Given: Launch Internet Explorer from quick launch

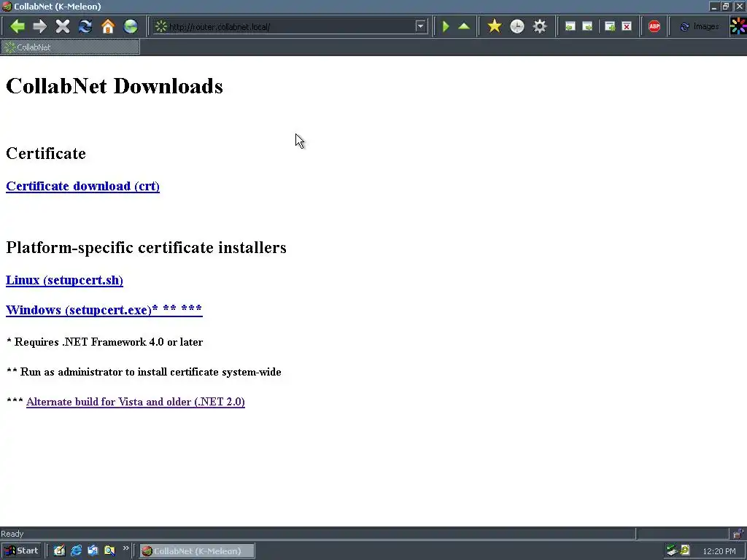Looking at the screenshot, I should coord(76,551).
